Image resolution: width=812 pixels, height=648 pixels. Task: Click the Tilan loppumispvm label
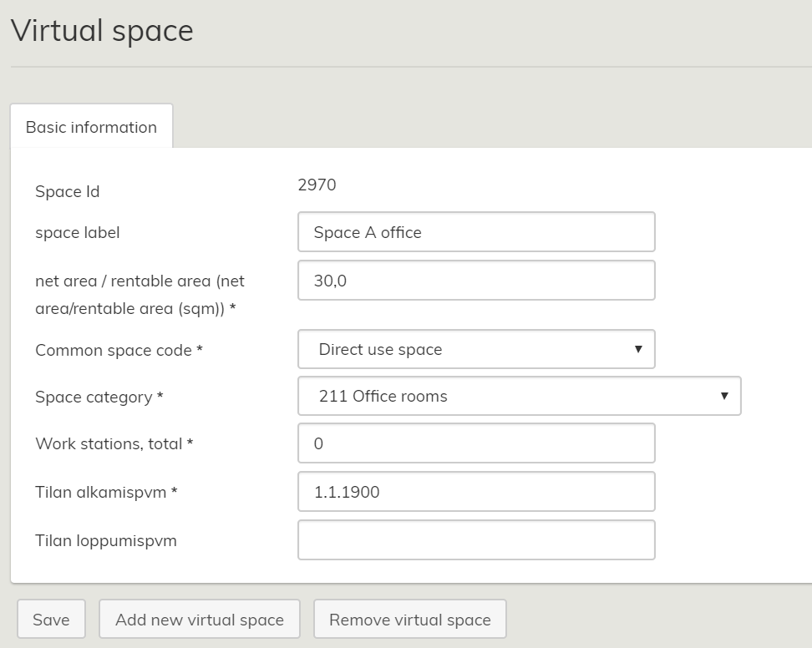pos(106,540)
